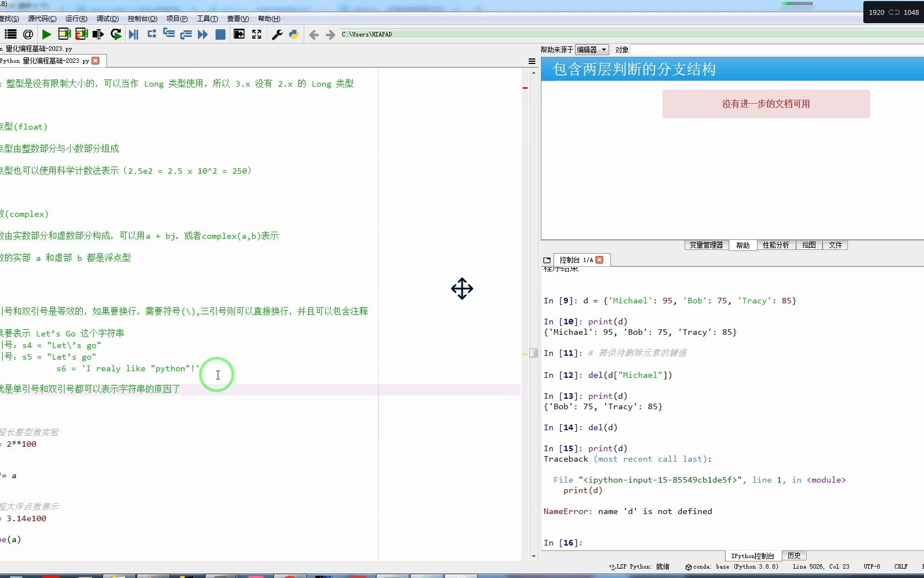
Task: Open the 工具(T) menu
Action: pyautogui.click(x=207, y=19)
